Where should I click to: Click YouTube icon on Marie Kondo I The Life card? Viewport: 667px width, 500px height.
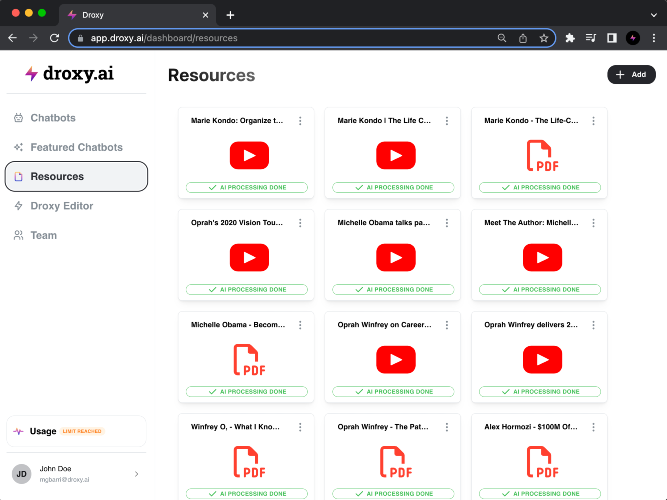[396, 155]
